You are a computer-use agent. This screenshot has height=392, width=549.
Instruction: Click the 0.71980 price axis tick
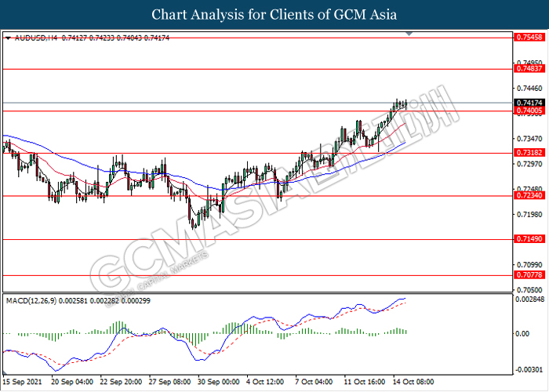(x=529, y=214)
